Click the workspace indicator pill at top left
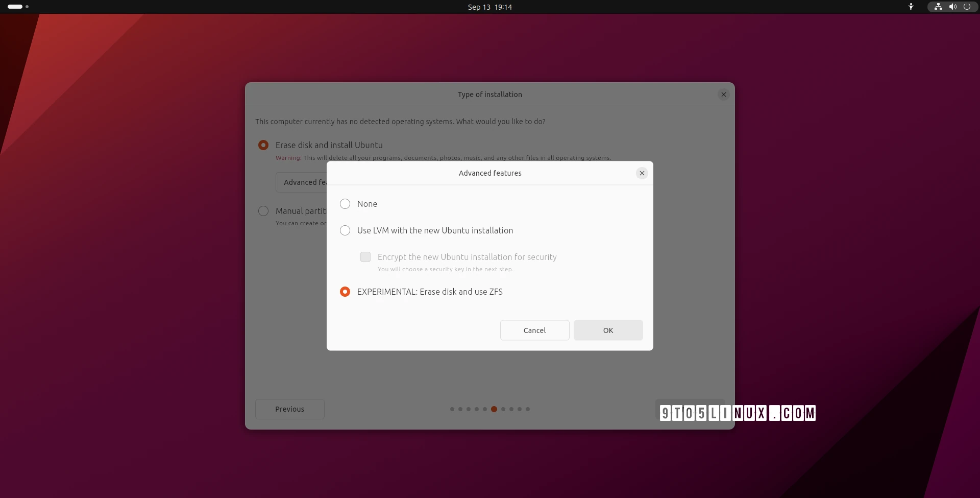The width and height of the screenshot is (980, 498). tap(14, 7)
